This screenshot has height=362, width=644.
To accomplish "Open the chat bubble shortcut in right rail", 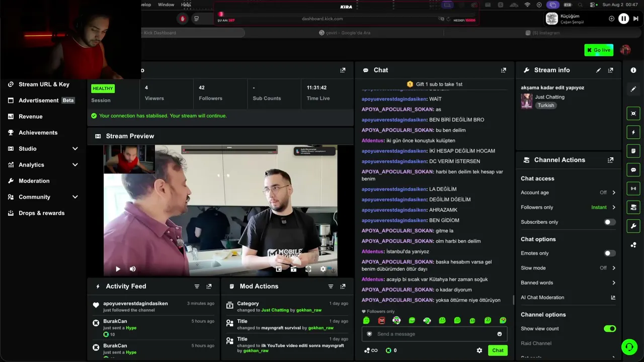I will (x=633, y=170).
